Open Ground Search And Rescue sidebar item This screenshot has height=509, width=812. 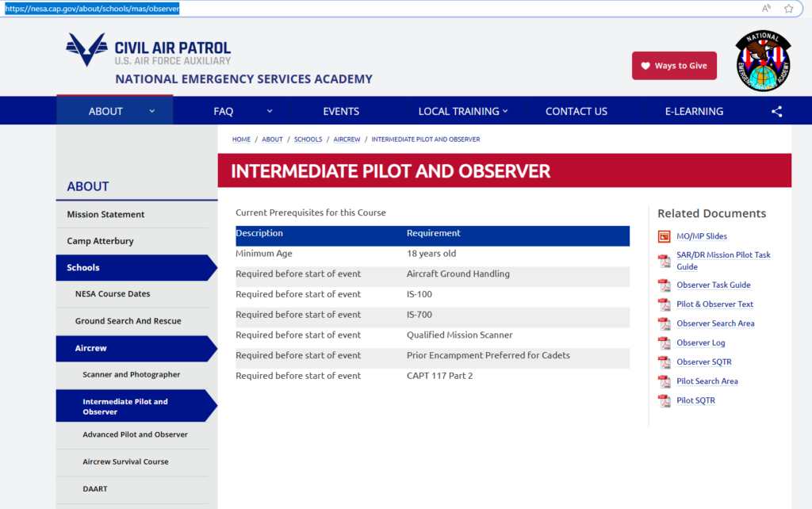pyautogui.click(x=128, y=321)
